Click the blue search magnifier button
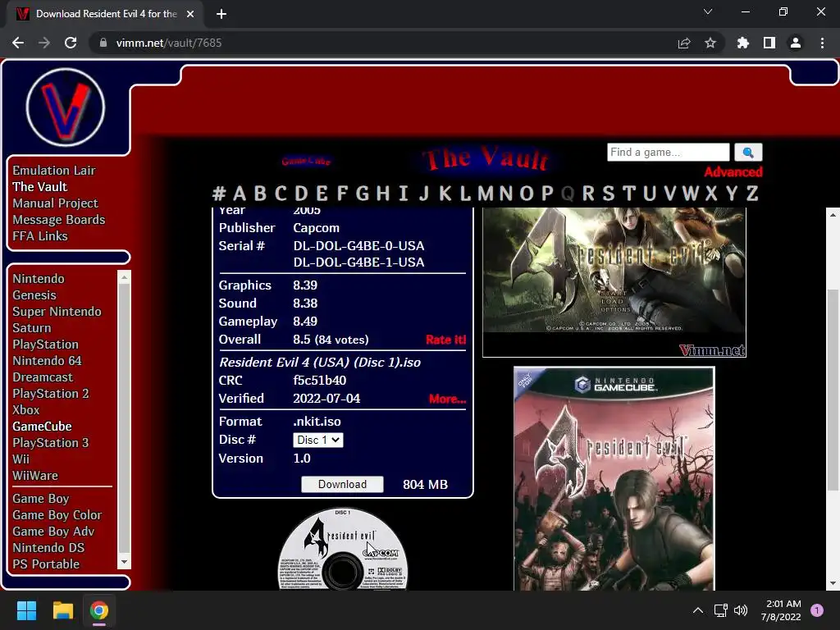This screenshot has width=840, height=630. point(748,152)
